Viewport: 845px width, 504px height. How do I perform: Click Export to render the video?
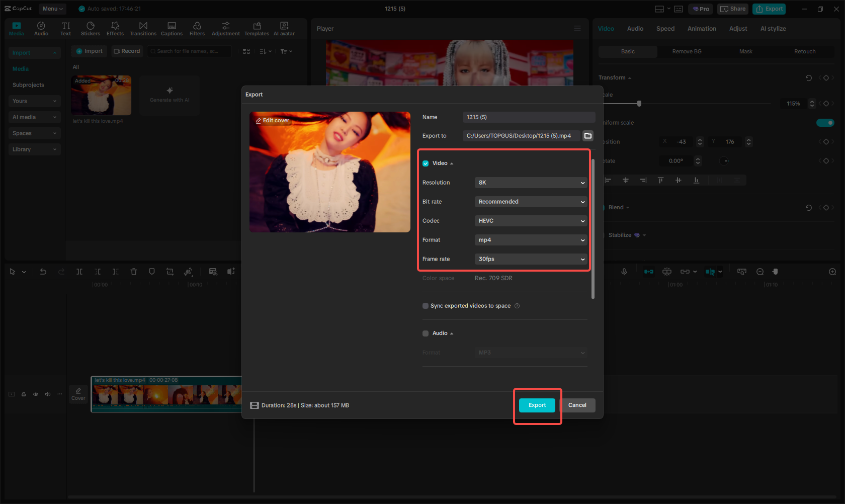(x=537, y=405)
